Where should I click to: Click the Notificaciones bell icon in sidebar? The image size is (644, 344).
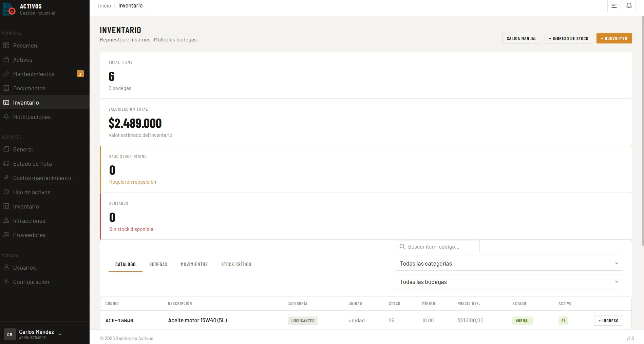[6, 116]
